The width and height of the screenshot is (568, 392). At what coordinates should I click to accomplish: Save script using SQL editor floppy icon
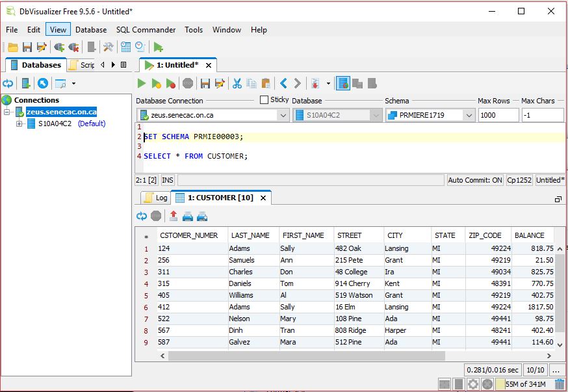[x=205, y=84]
